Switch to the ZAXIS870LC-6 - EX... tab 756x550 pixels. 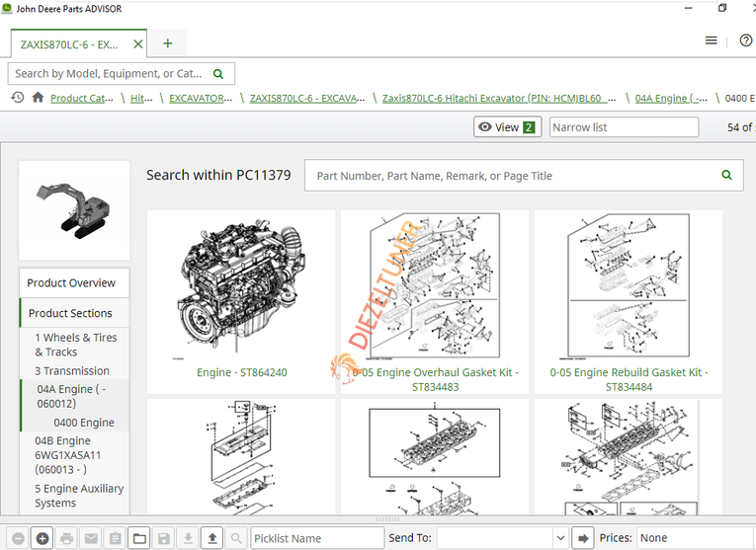point(69,44)
